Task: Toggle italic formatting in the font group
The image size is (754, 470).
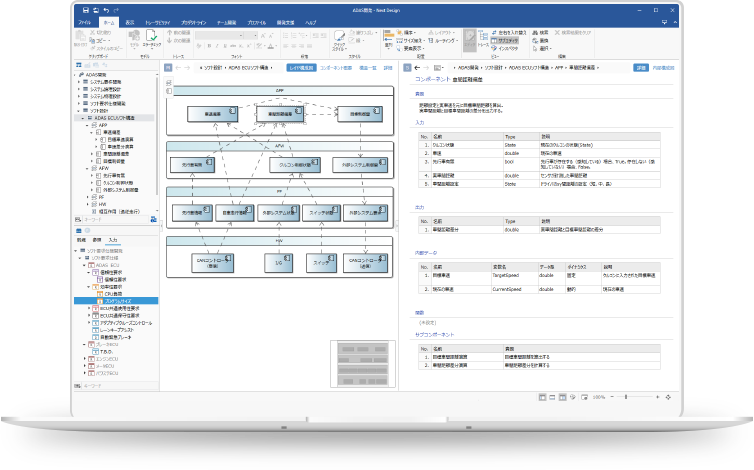Action: pos(217,46)
